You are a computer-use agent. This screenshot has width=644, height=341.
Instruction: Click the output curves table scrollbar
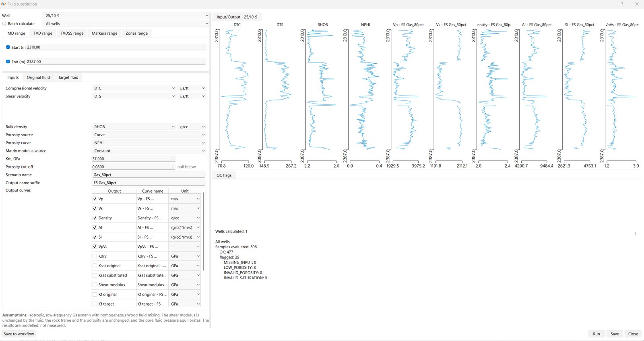click(x=204, y=231)
